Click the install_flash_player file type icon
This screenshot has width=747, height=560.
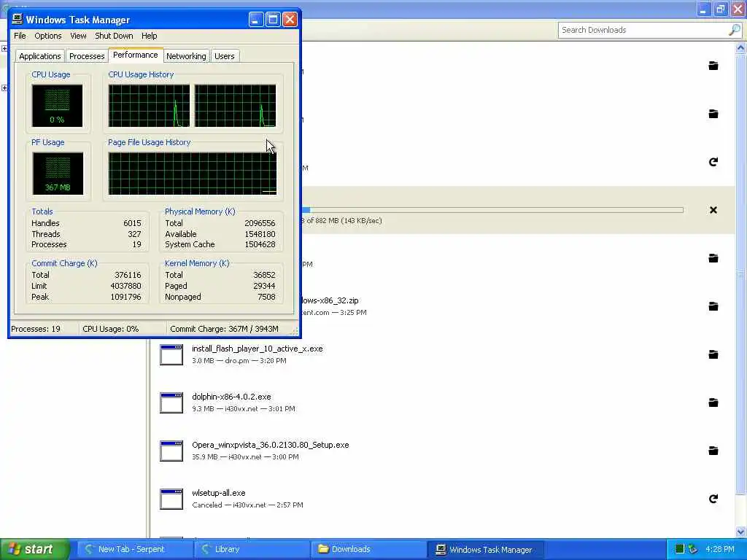[x=171, y=355]
